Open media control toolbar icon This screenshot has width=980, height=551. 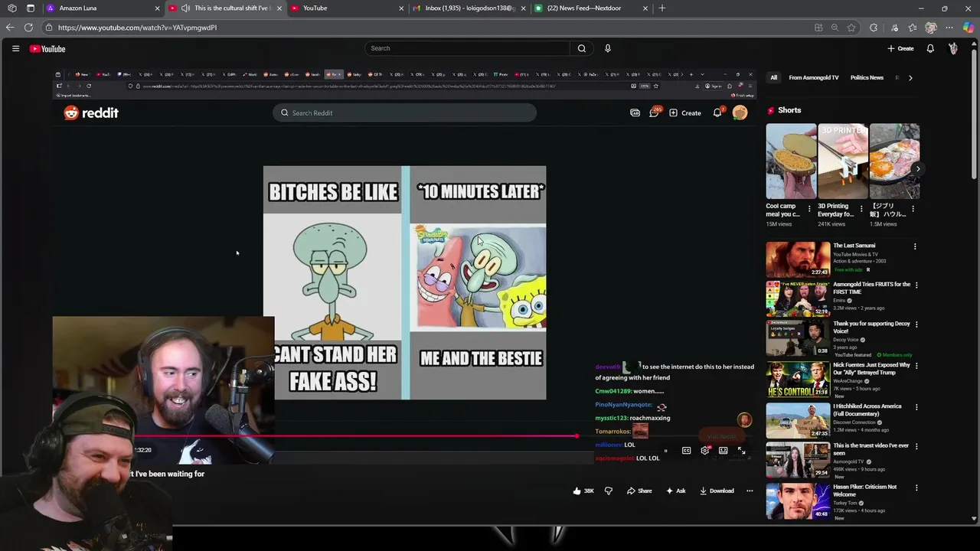pos(894,28)
